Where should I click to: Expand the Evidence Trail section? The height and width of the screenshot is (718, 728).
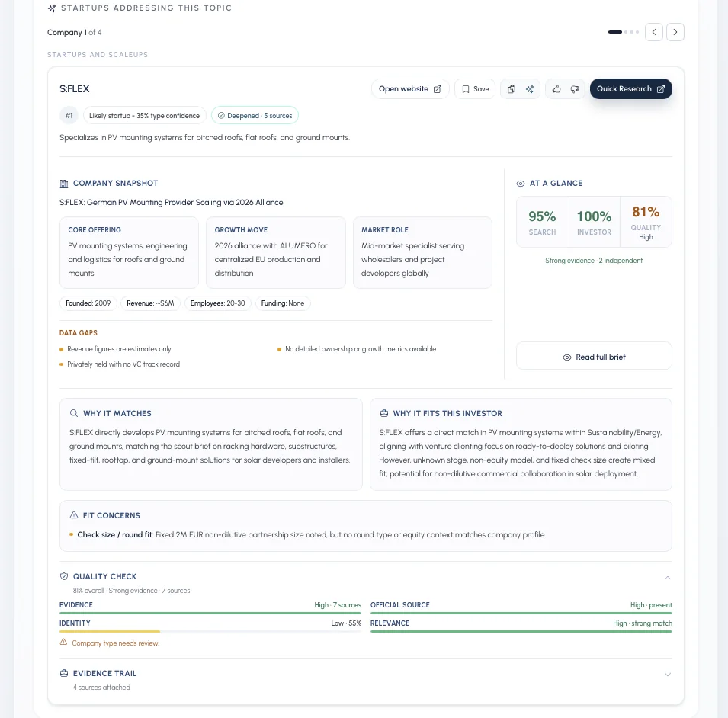click(x=667, y=675)
